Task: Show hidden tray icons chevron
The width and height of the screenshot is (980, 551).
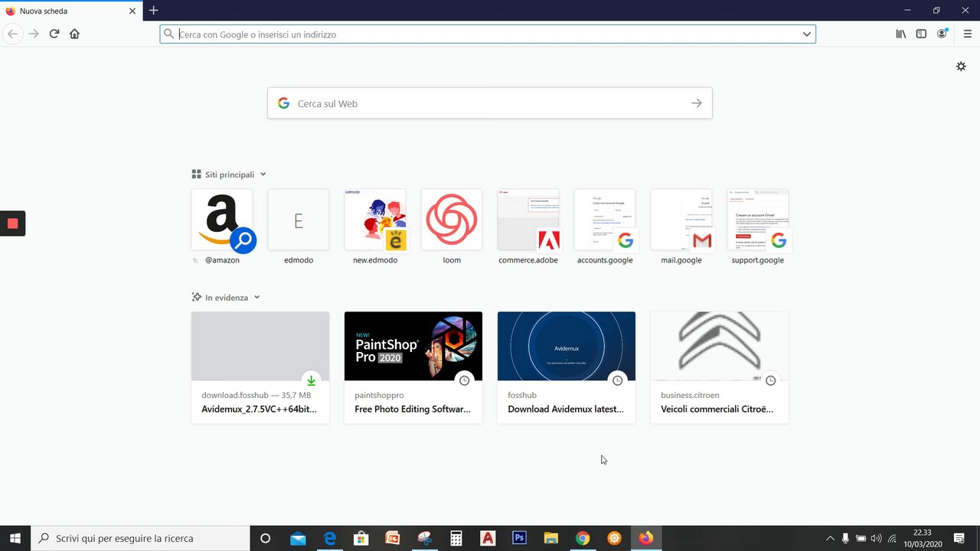Action: (830, 538)
